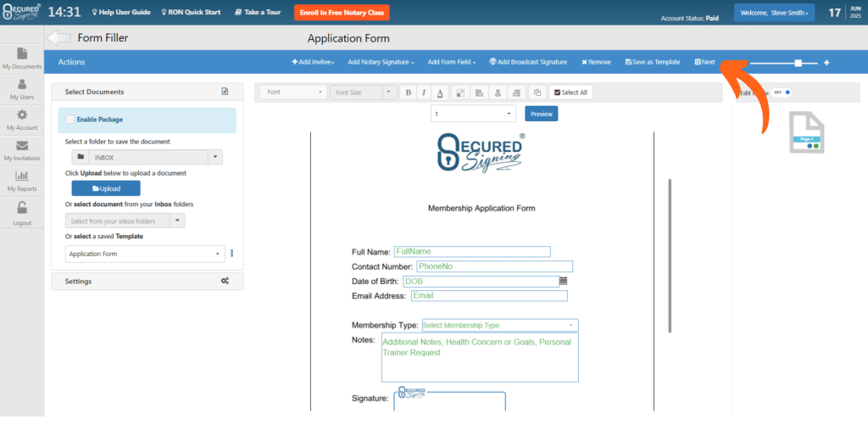Click the zoom in plus icon
This screenshot has width=868, height=436.
[x=826, y=63]
